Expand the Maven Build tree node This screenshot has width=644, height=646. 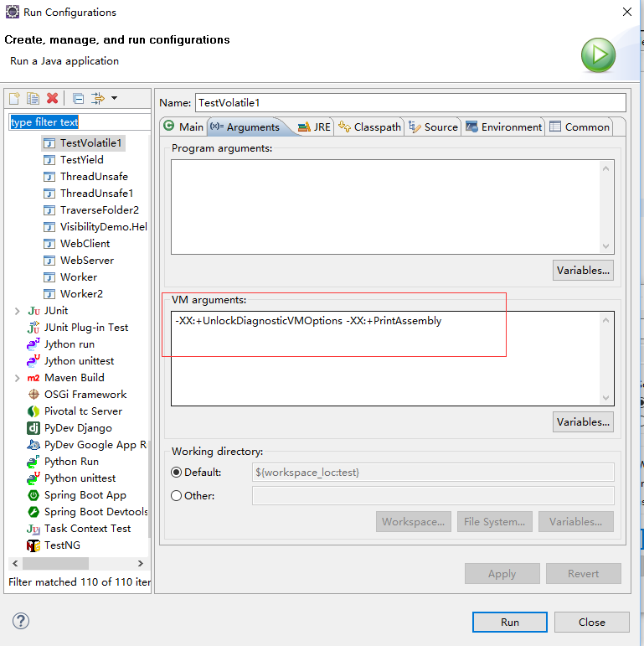tap(17, 378)
